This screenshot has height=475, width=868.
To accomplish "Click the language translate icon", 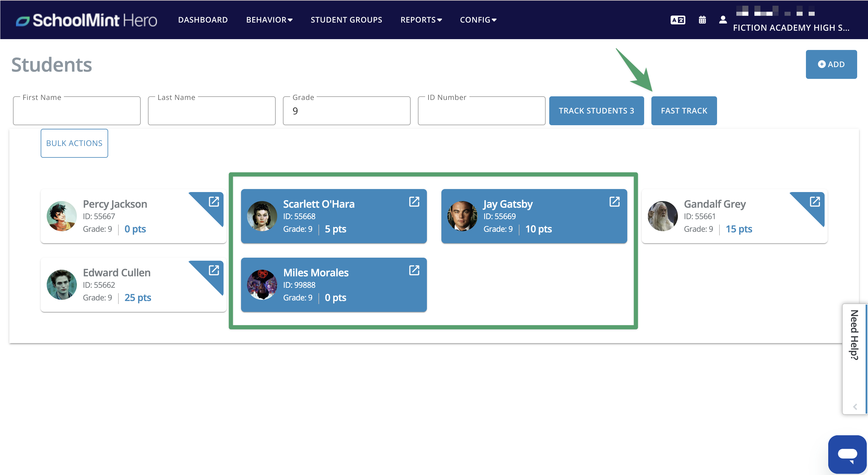I will [678, 20].
